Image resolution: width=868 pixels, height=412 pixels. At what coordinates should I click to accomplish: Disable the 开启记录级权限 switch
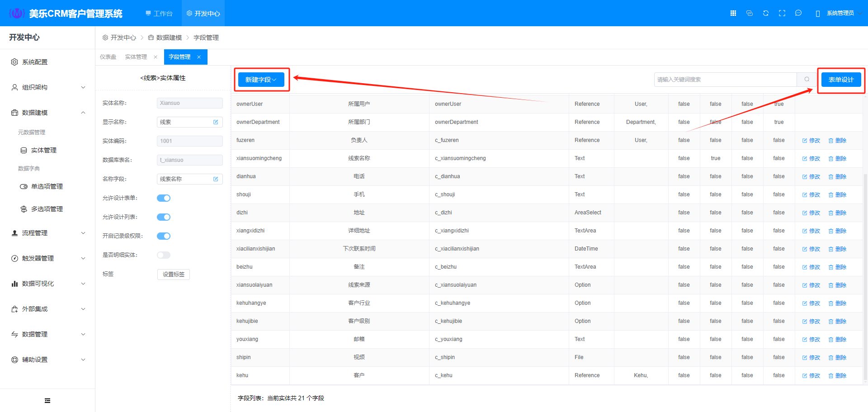point(164,236)
